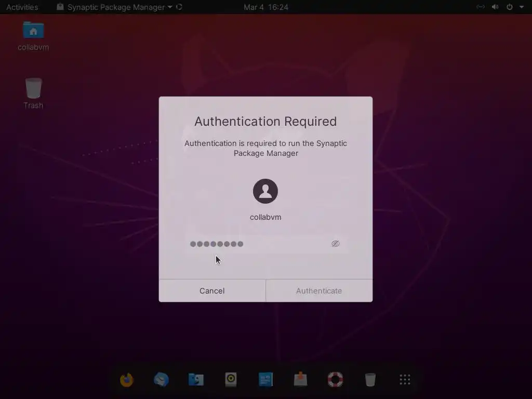Screen dimensions: 532x399
Task: Open the Help lifebuoy dock icon
Action: click(x=335, y=380)
